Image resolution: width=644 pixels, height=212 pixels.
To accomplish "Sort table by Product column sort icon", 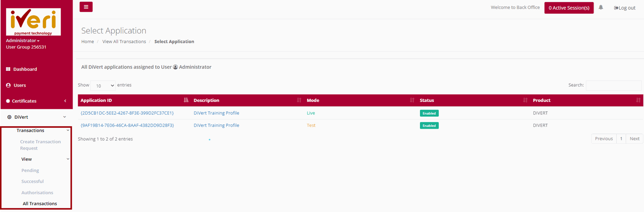I will (x=638, y=100).
